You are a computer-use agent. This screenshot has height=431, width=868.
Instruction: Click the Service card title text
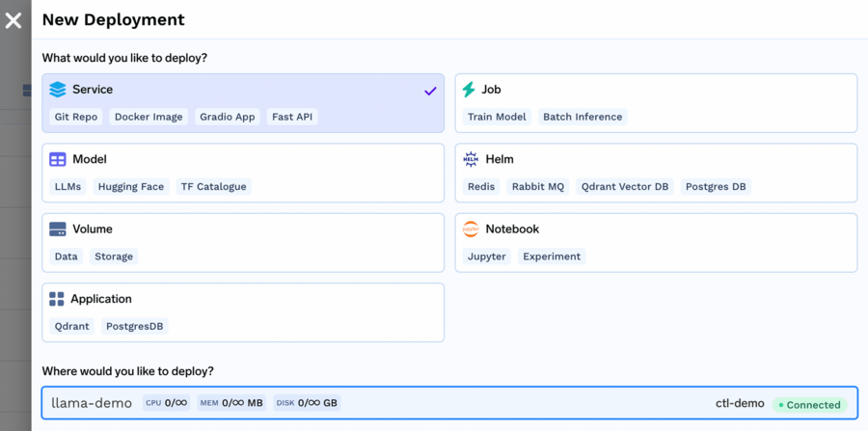click(93, 90)
